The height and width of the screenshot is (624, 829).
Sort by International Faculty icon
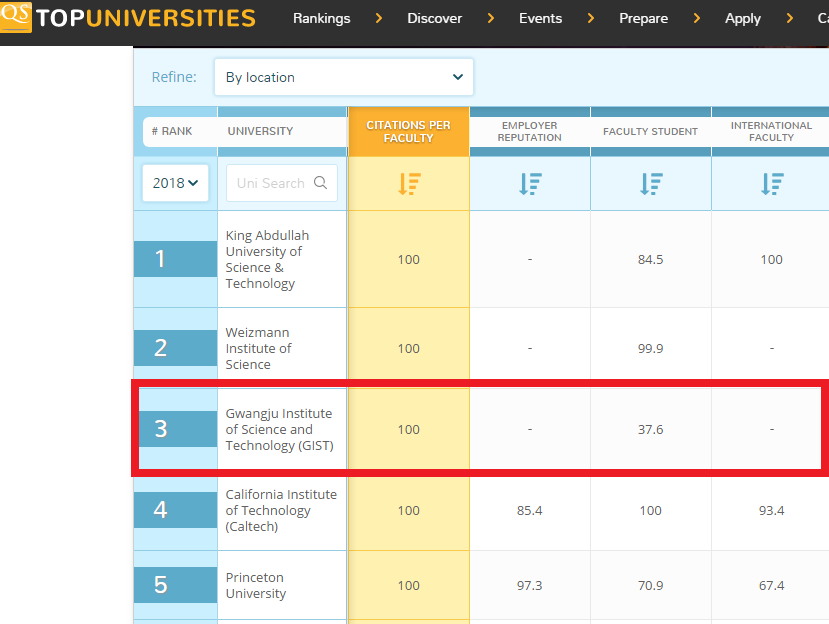(771, 184)
